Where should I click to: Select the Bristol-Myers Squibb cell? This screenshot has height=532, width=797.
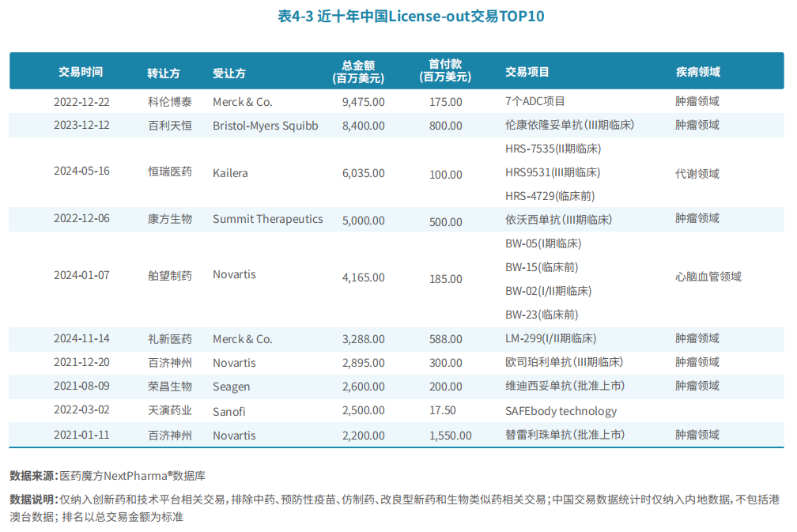pos(266,126)
